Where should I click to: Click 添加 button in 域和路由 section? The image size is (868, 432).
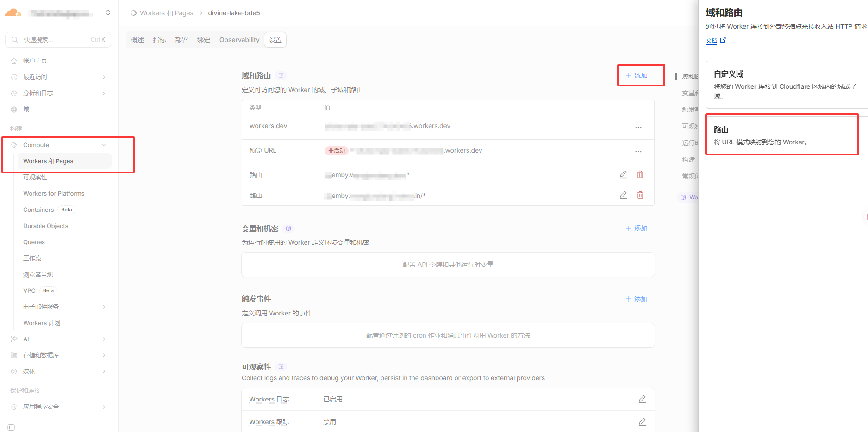(x=637, y=75)
